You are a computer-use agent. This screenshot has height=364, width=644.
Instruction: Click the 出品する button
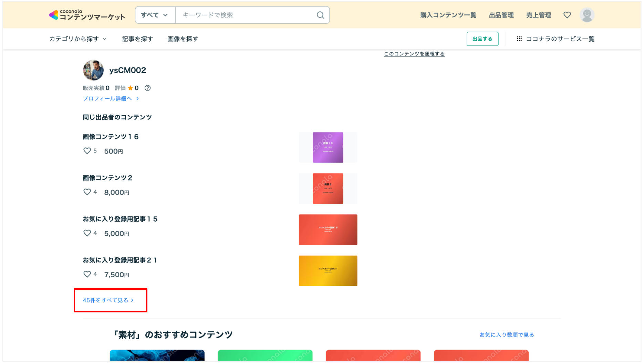pyautogui.click(x=482, y=39)
